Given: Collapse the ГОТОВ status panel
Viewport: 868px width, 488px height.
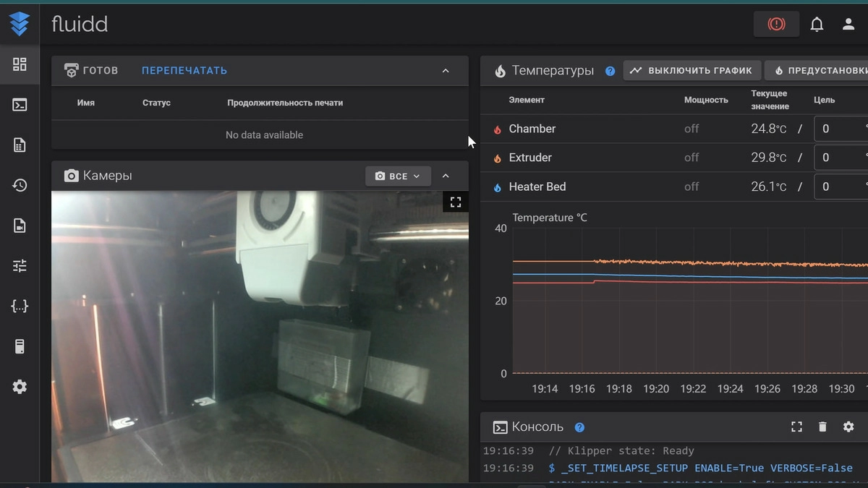Looking at the screenshot, I should click(x=446, y=70).
